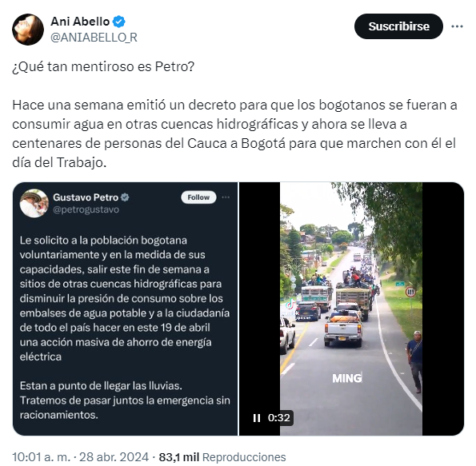476x466 pixels.
Task: Click the MING caption text in the video
Action: coord(347,378)
